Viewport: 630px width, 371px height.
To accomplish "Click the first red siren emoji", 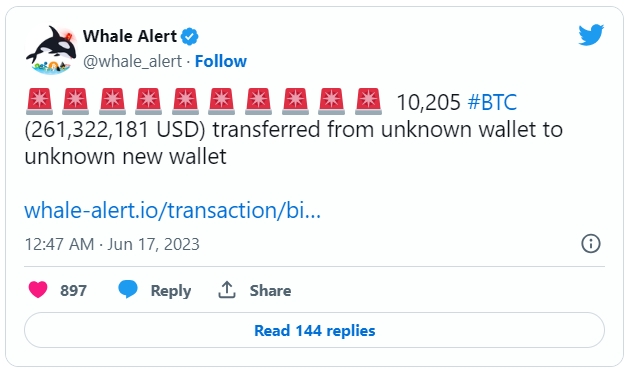I will click(39, 101).
